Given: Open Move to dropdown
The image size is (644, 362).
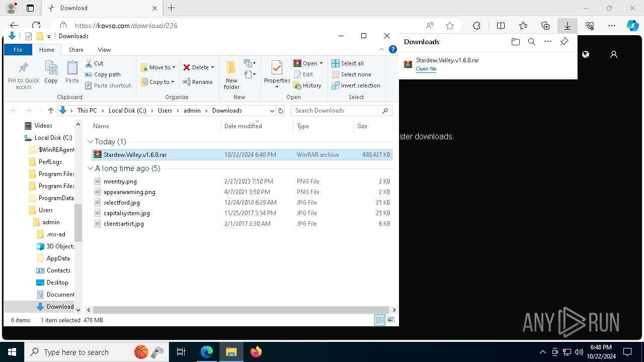Looking at the screenshot, I should coord(158,67).
